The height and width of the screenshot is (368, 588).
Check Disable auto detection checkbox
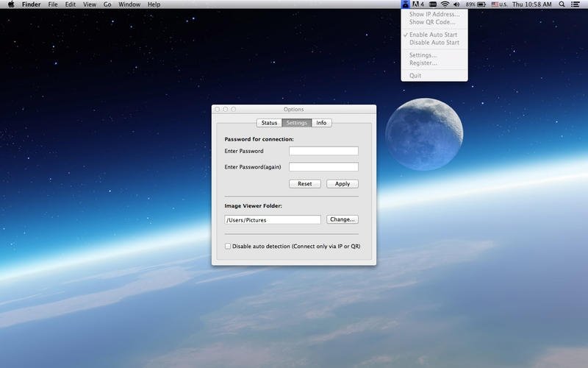point(228,247)
